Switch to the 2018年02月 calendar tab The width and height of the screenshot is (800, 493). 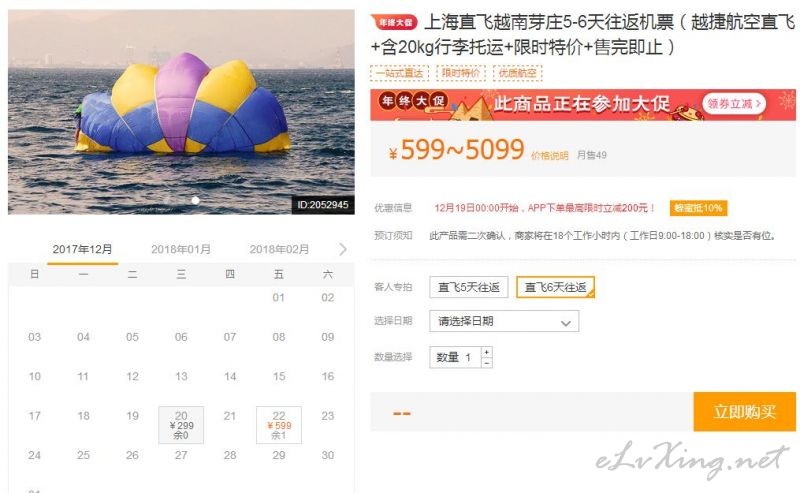coord(279,249)
